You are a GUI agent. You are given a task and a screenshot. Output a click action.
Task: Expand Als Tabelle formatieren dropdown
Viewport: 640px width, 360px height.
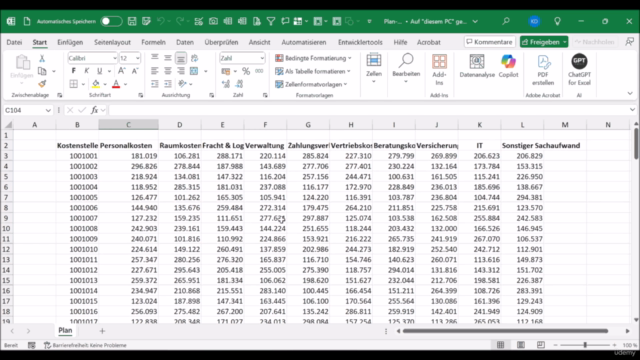click(x=313, y=71)
